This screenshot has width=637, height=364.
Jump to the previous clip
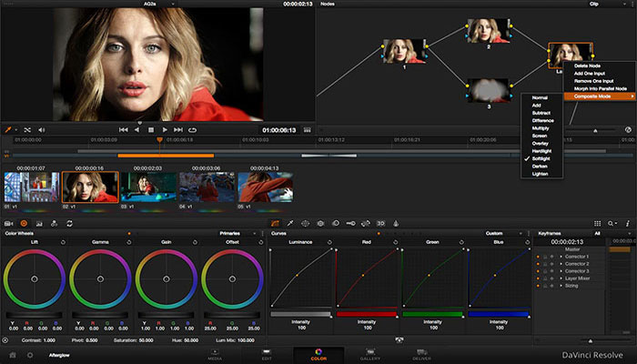(x=123, y=130)
